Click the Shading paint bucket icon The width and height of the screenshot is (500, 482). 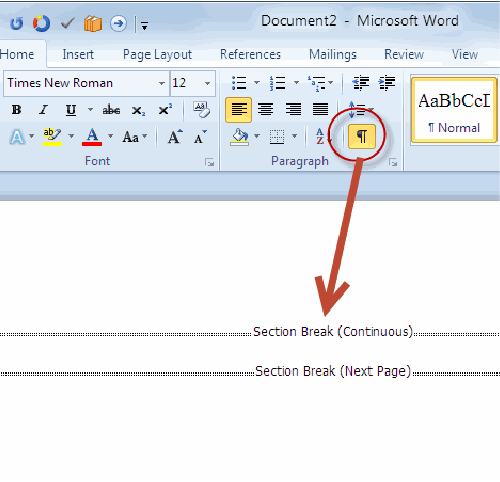pyautogui.click(x=239, y=137)
